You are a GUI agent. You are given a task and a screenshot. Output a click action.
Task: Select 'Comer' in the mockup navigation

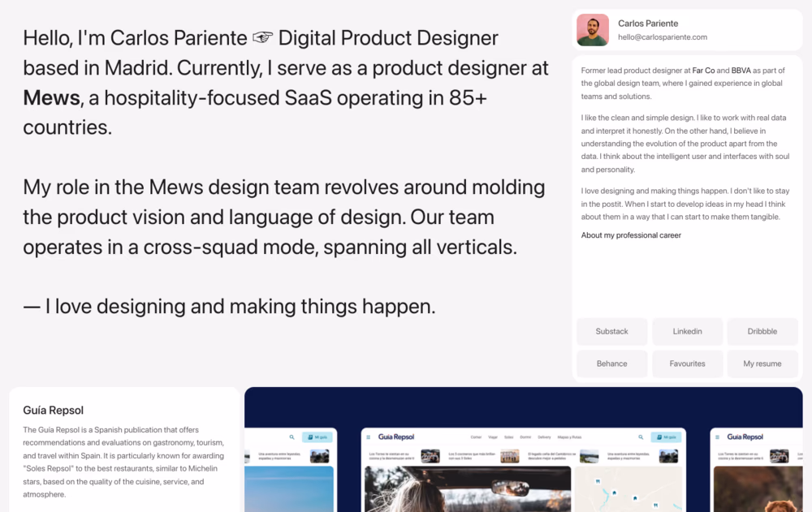[x=476, y=437]
